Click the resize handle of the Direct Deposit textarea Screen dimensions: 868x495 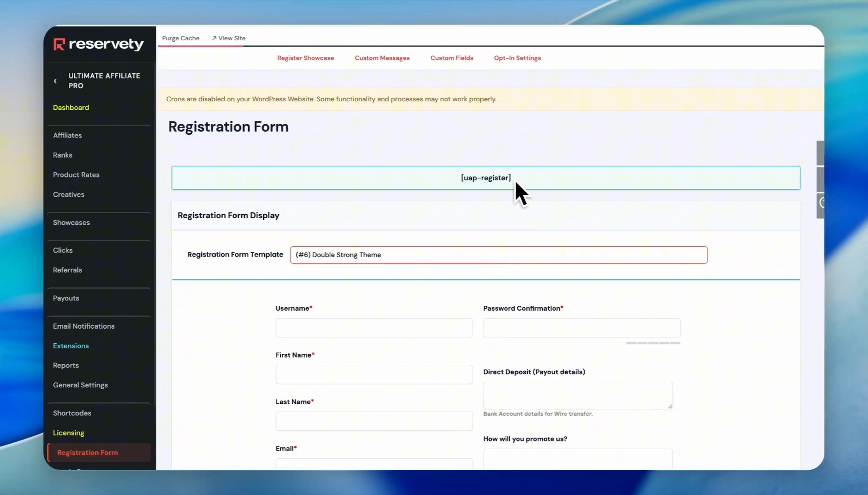coord(670,406)
